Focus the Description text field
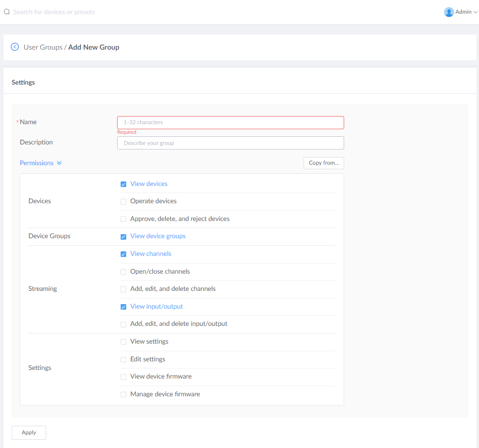Screen dimensions: 479x448 click(x=230, y=143)
